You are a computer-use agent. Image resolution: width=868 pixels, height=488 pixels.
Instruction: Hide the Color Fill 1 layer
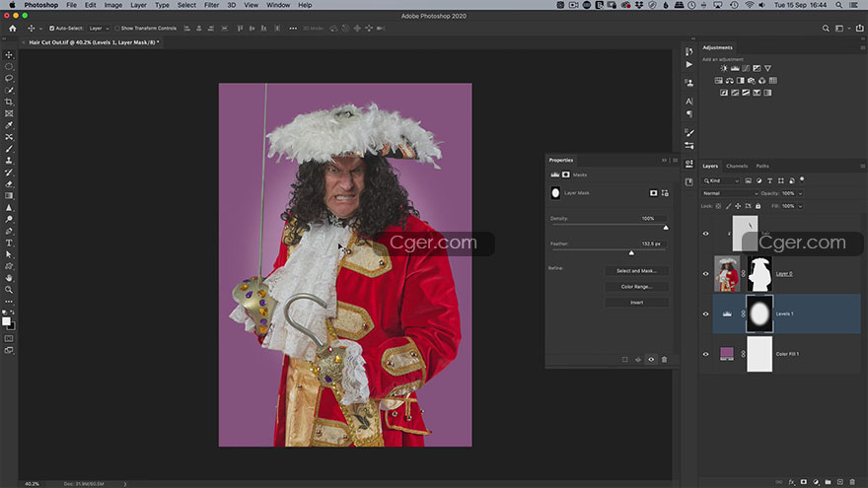click(x=705, y=354)
